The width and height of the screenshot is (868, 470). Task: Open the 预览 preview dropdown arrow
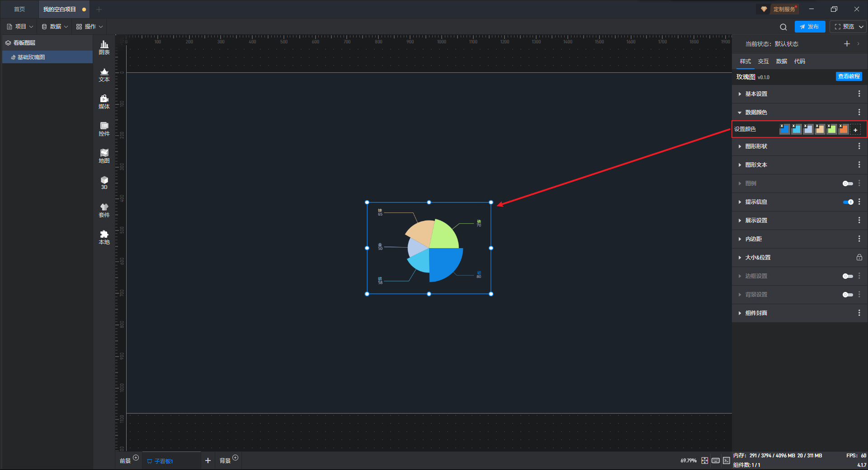pyautogui.click(x=861, y=27)
